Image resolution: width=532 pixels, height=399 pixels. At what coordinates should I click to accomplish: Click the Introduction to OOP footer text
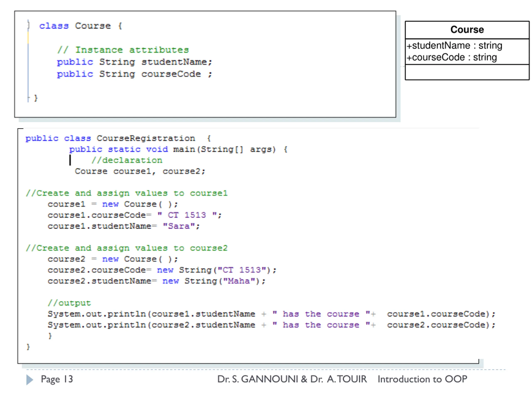[422, 379]
